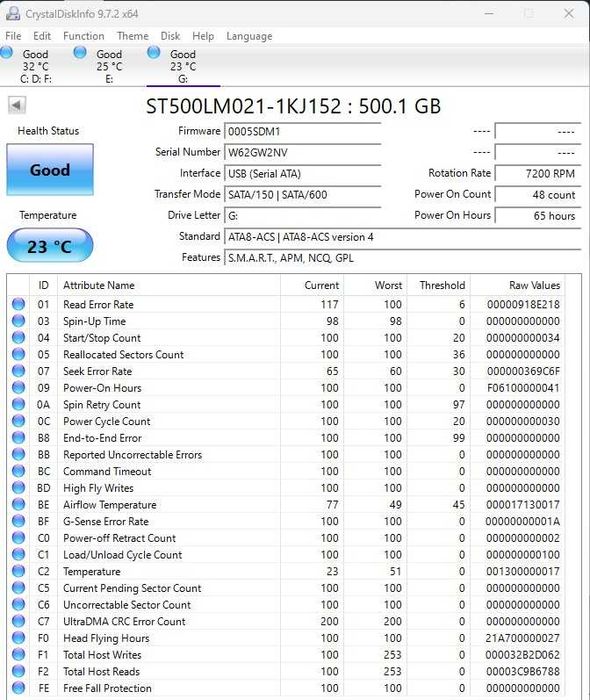Click status icon for UltraDMA CRC Error Count
Viewport: 590px width, 700px height.
[x=18, y=621]
